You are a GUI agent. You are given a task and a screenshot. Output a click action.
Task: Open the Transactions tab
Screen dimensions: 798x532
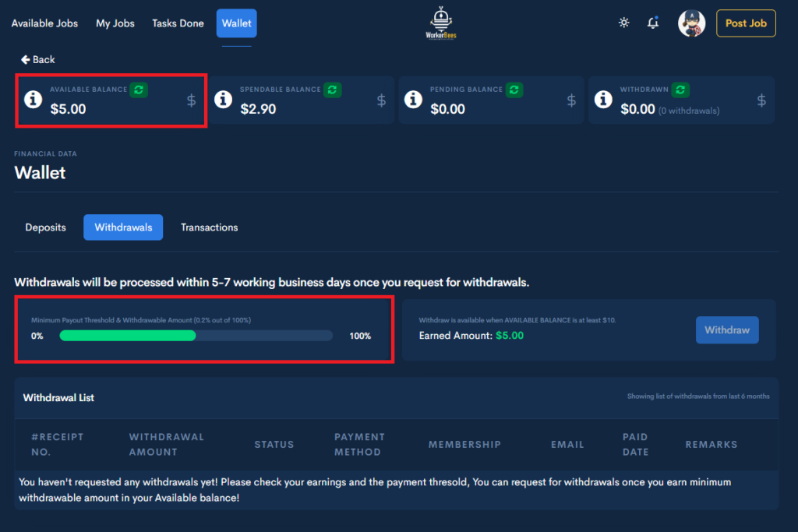tap(209, 227)
